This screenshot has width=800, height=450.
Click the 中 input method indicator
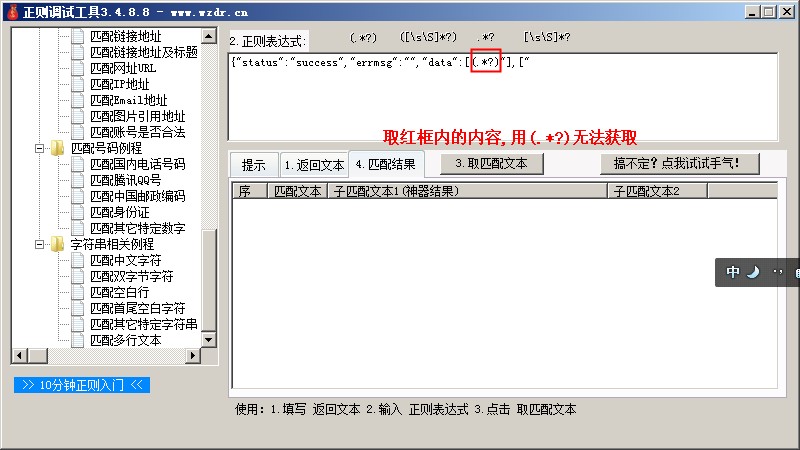click(x=733, y=272)
